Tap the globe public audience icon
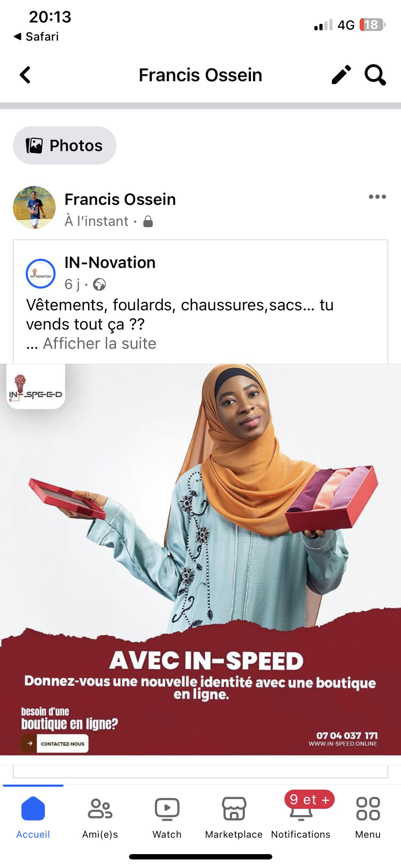The width and height of the screenshot is (401, 868). click(x=99, y=285)
